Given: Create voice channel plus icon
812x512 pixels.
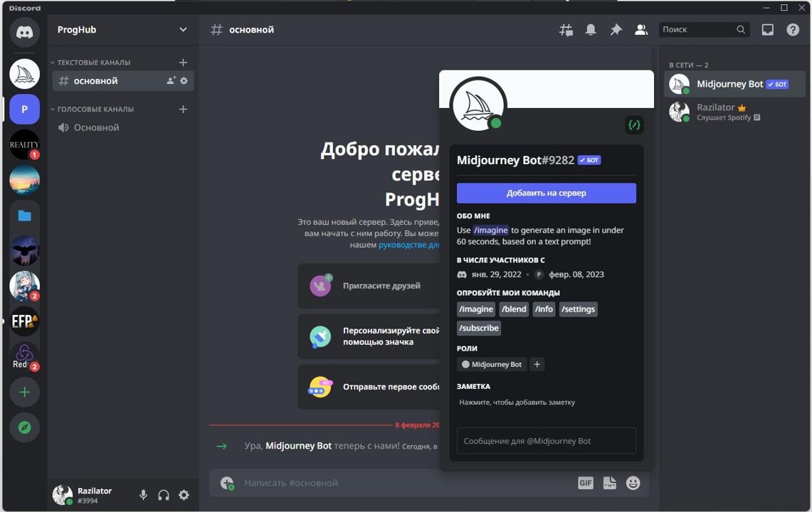Looking at the screenshot, I should click(183, 109).
